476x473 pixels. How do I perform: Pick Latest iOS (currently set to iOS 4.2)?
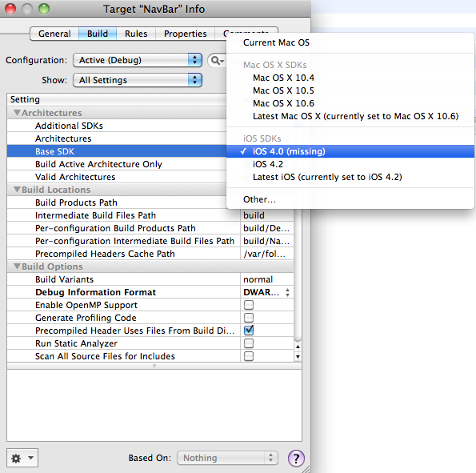click(350, 177)
